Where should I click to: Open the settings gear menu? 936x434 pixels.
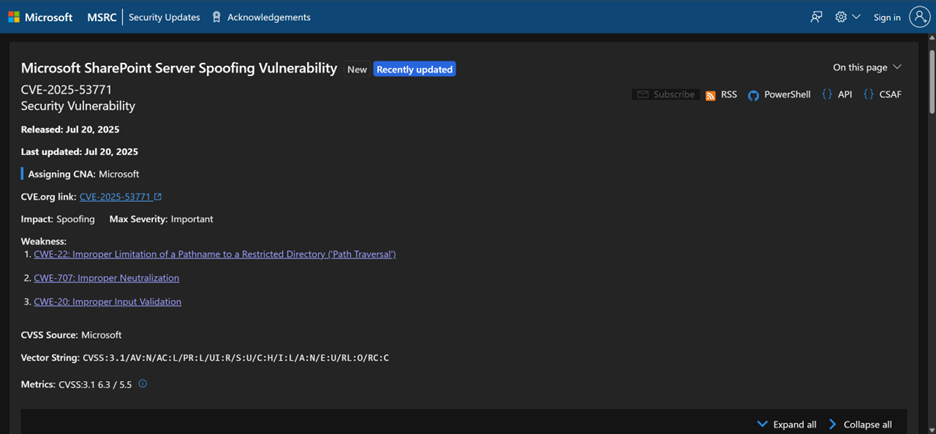841,17
